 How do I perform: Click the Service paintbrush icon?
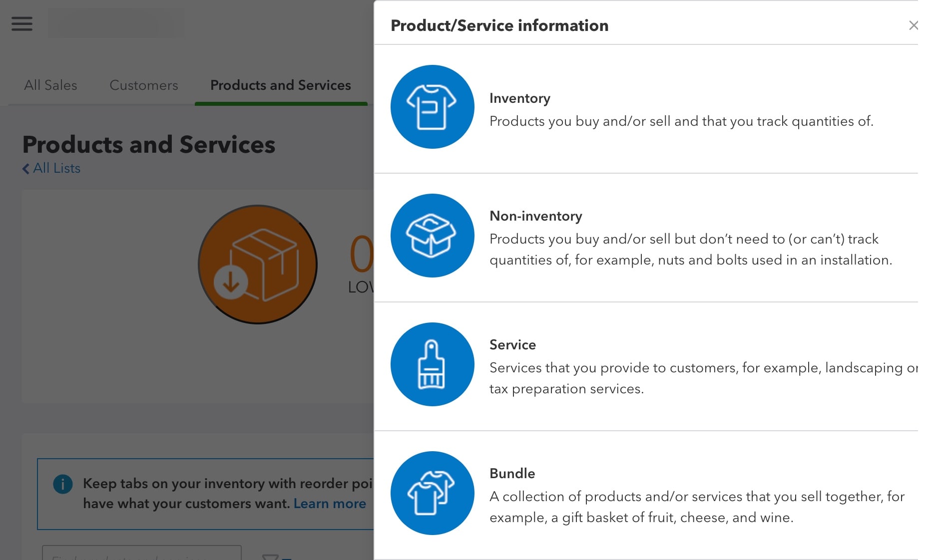(432, 364)
